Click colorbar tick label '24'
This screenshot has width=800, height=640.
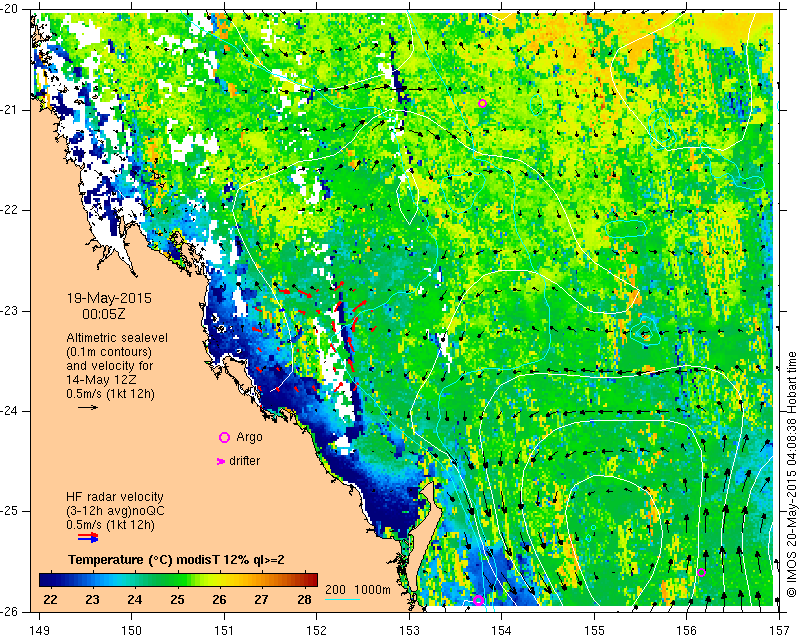click(135, 600)
